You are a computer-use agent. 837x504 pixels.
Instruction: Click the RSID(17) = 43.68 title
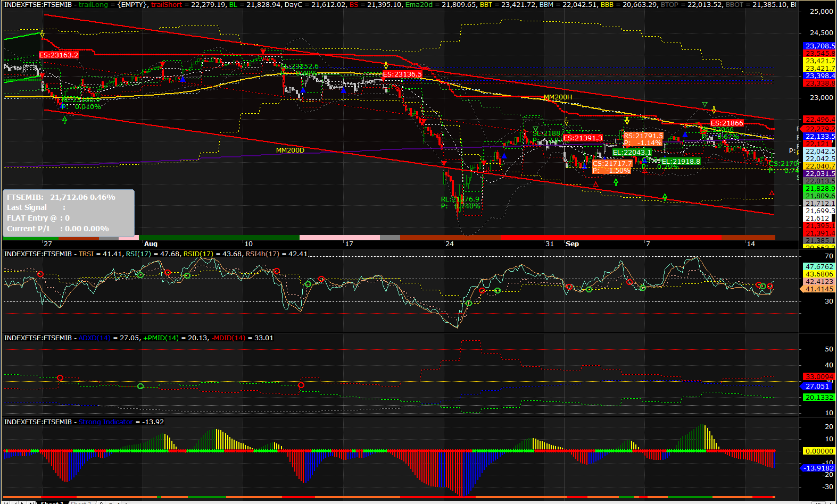click(212, 254)
